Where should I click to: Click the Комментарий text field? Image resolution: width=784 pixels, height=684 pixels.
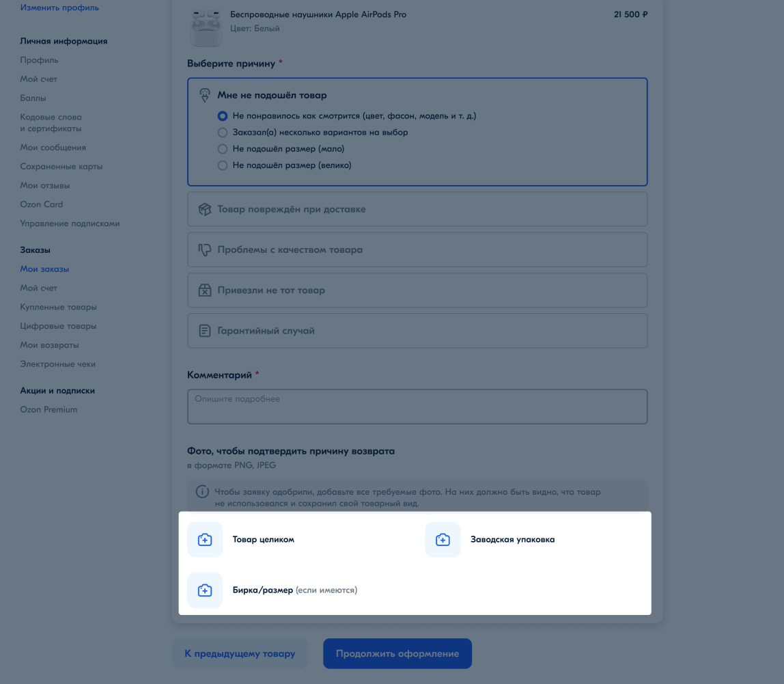417,407
